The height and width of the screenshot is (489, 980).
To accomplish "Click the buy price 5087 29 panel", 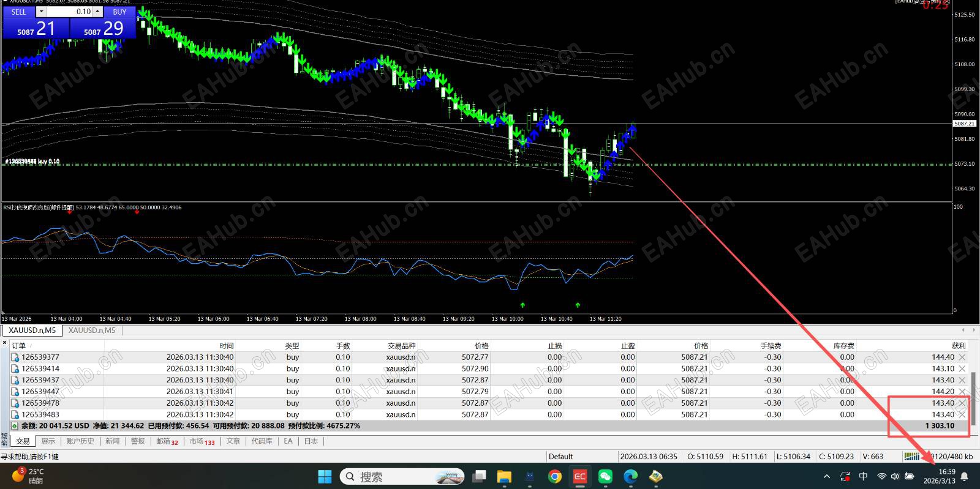I will click(x=103, y=28).
